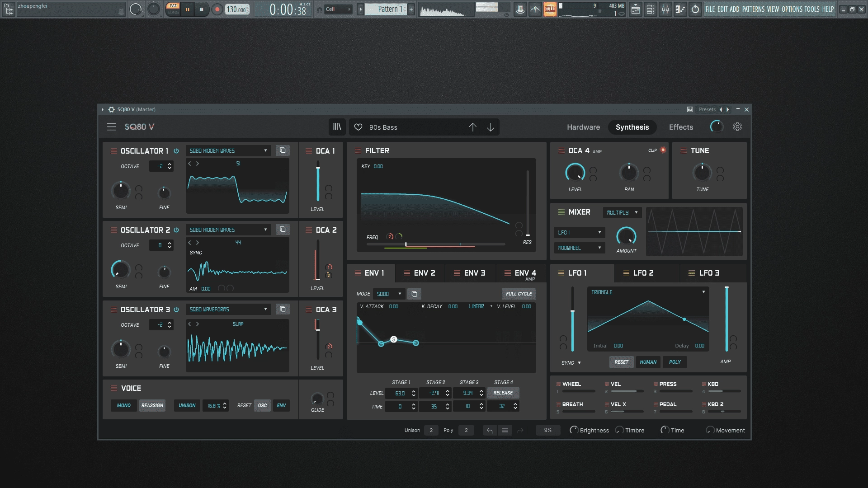Click Stage 4 RELEASE button
This screenshot has width=868, height=488.
coord(503,393)
